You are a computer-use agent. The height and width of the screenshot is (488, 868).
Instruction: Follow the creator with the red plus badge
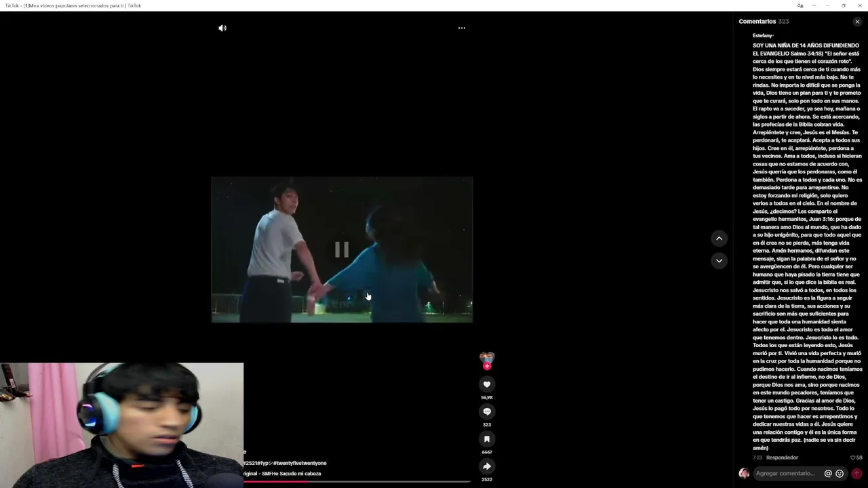487,367
